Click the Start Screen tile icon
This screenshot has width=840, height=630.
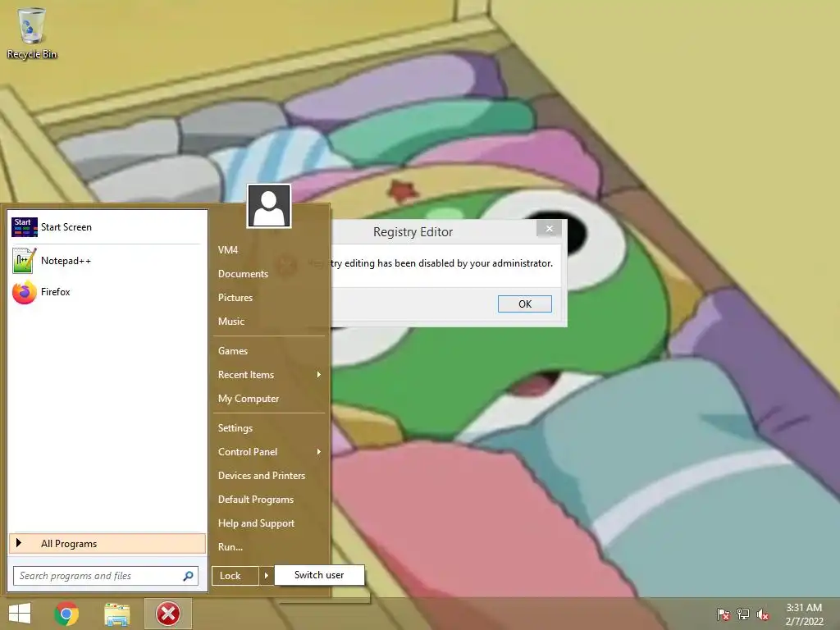(x=25, y=227)
